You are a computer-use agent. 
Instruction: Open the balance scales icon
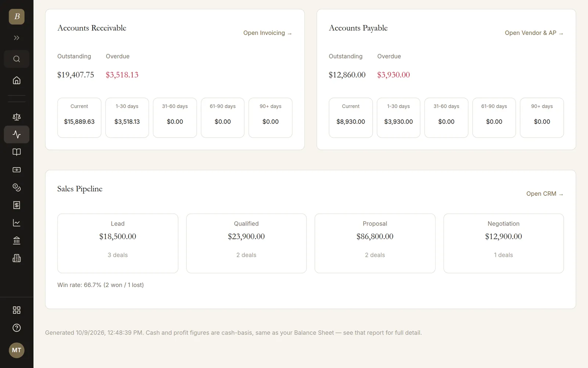pos(17,117)
